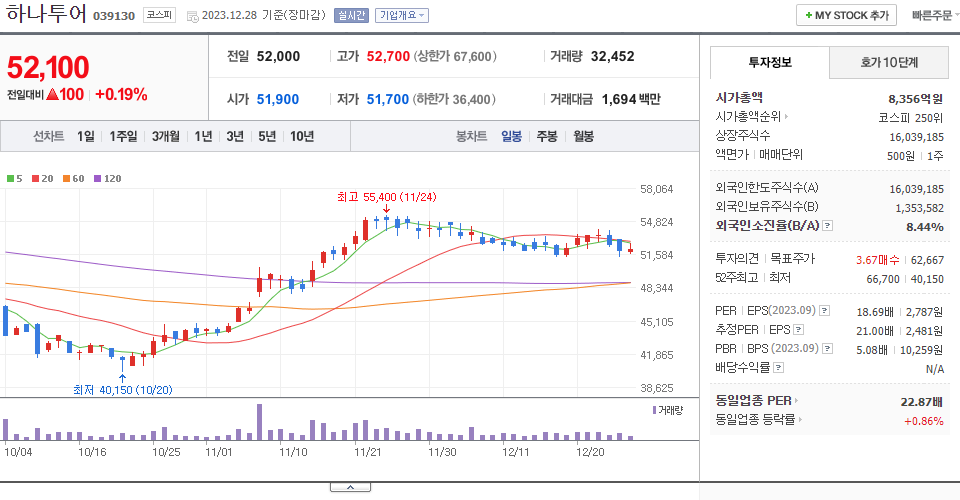Click 고가 52,700 value
Image resolution: width=960 pixels, height=500 pixels.
pos(388,56)
